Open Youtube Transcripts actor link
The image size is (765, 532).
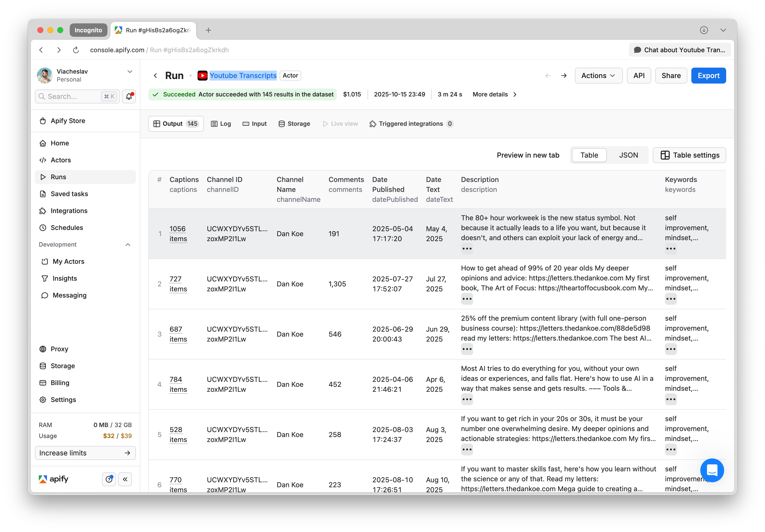point(243,76)
